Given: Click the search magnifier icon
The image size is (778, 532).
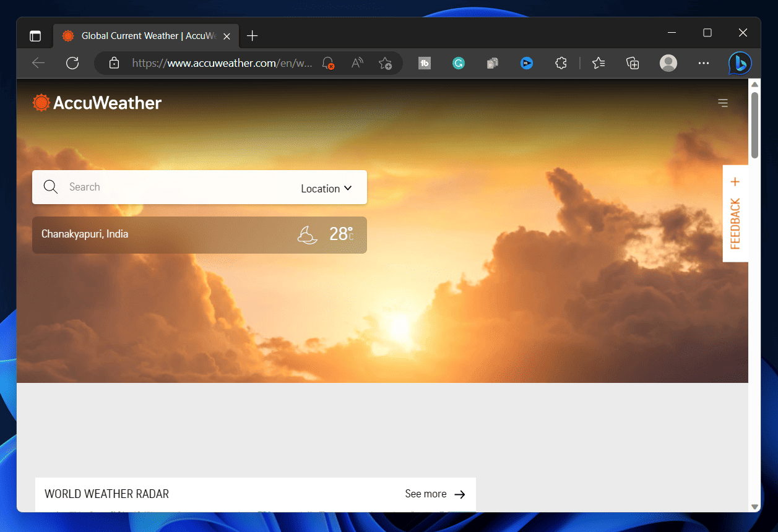Looking at the screenshot, I should click(x=51, y=187).
